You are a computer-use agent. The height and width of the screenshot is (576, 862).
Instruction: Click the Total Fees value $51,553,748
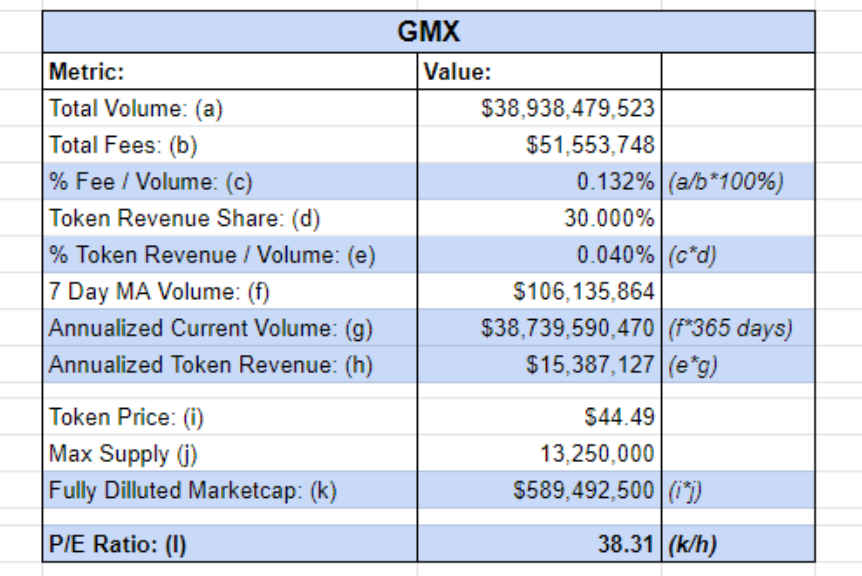tap(590, 145)
